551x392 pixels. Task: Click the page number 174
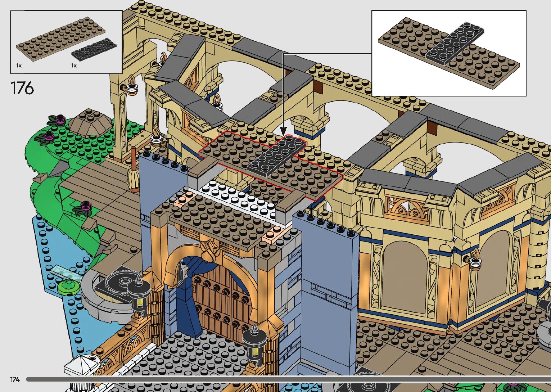15,379
